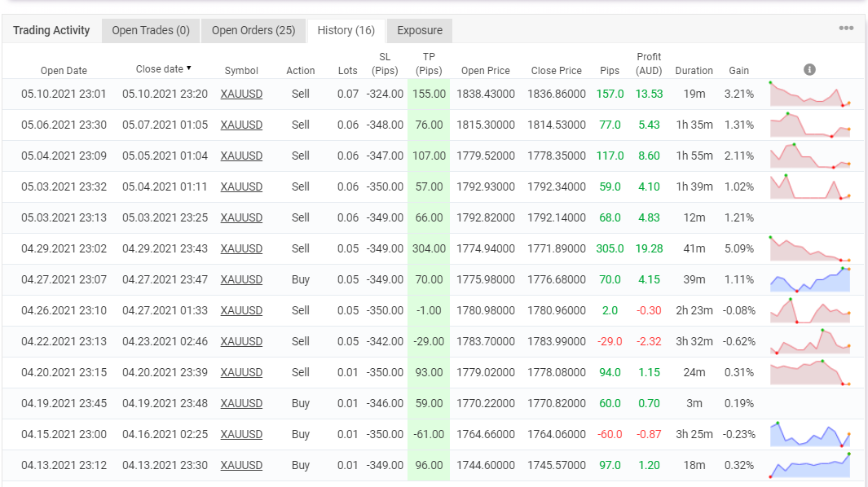Sort table by Pips header
Screen dimensions: 868x487
tap(610, 70)
